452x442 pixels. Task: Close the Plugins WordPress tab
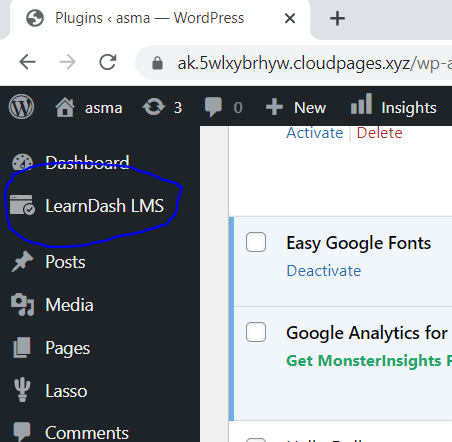point(290,18)
